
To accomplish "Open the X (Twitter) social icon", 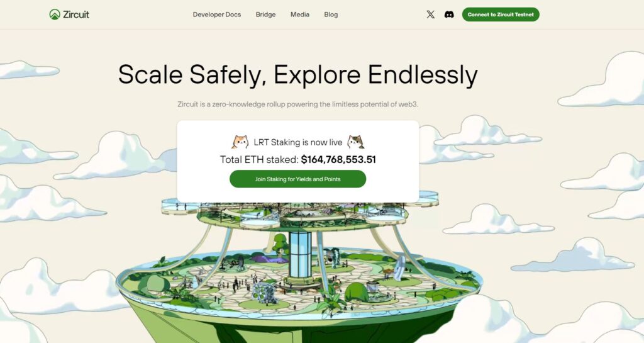I will click(430, 14).
